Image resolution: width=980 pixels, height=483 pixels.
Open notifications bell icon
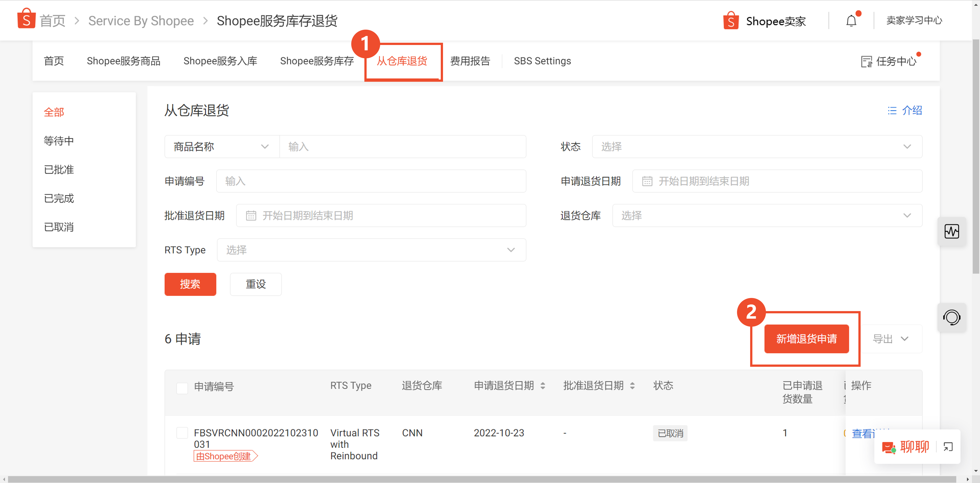(851, 20)
